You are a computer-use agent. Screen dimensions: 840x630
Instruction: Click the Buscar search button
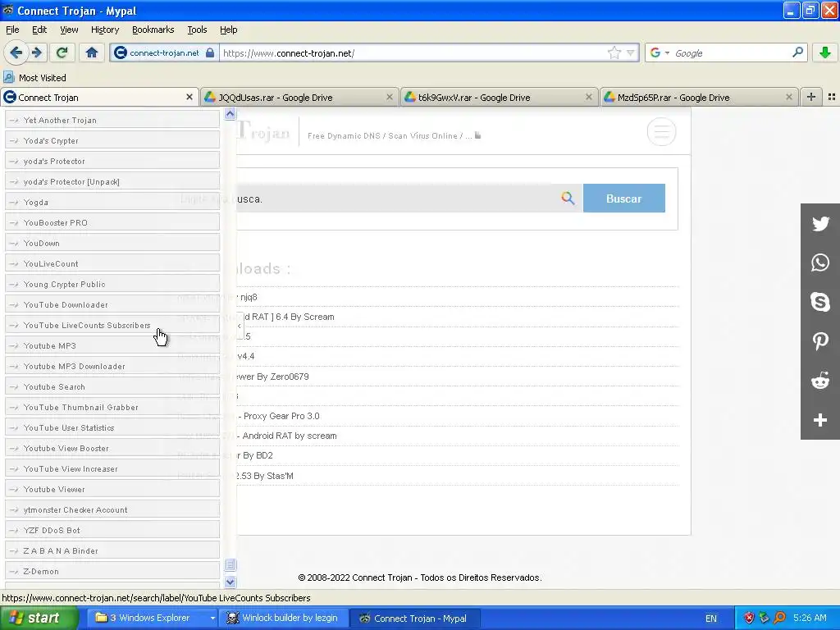624,199
